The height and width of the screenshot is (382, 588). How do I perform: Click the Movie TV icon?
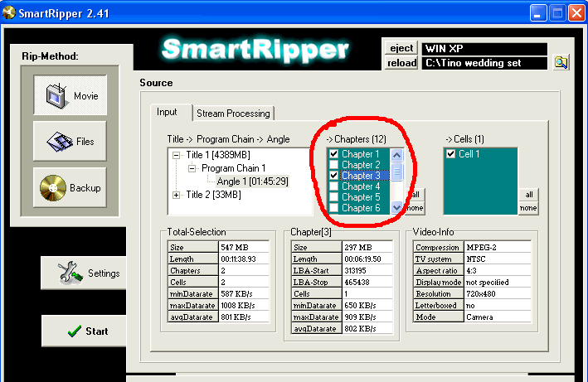point(56,95)
